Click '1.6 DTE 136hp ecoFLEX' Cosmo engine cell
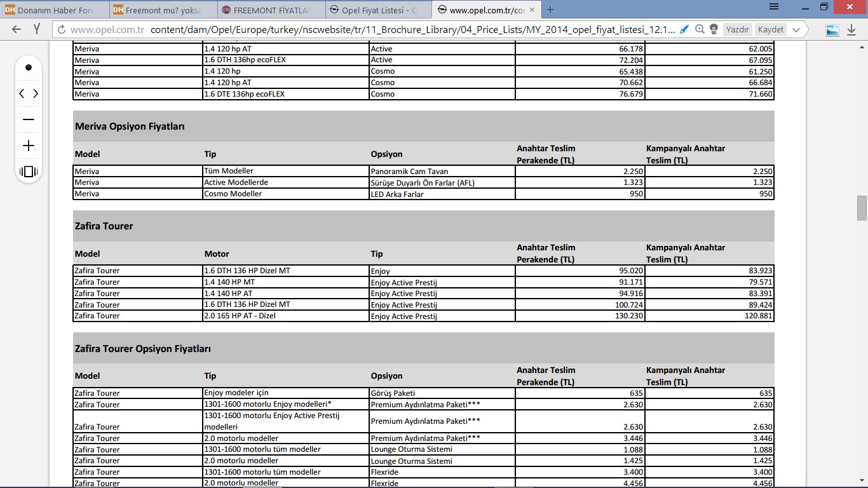The height and width of the screenshot is (488, 868). pos(285,94)
